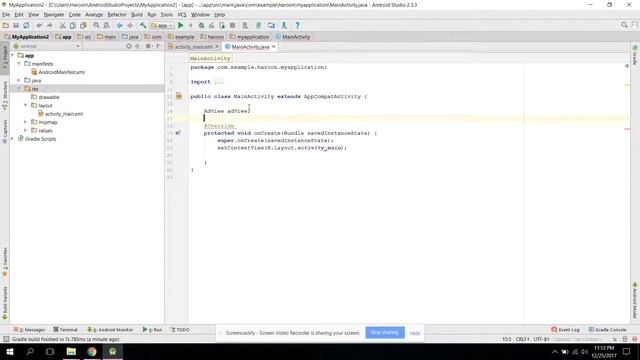Open the Android Monitor tool window
The width and height of the screenshot is (640, 360).
tap(110, 330)
